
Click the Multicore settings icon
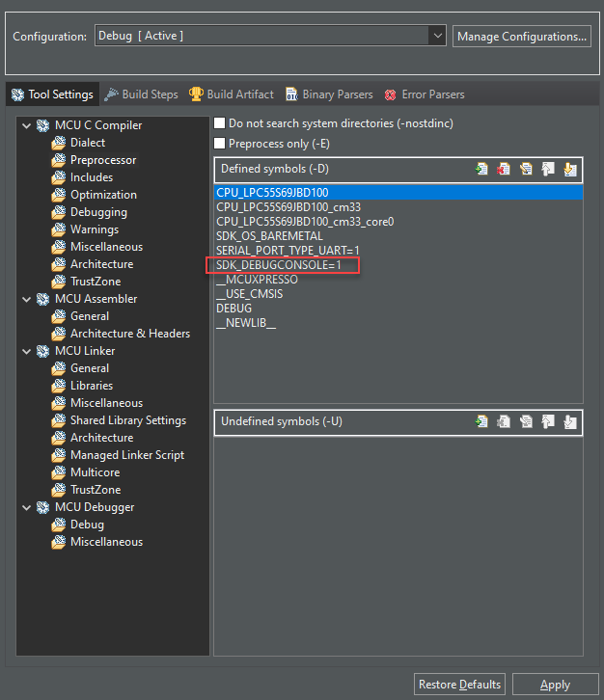point(59,472)
